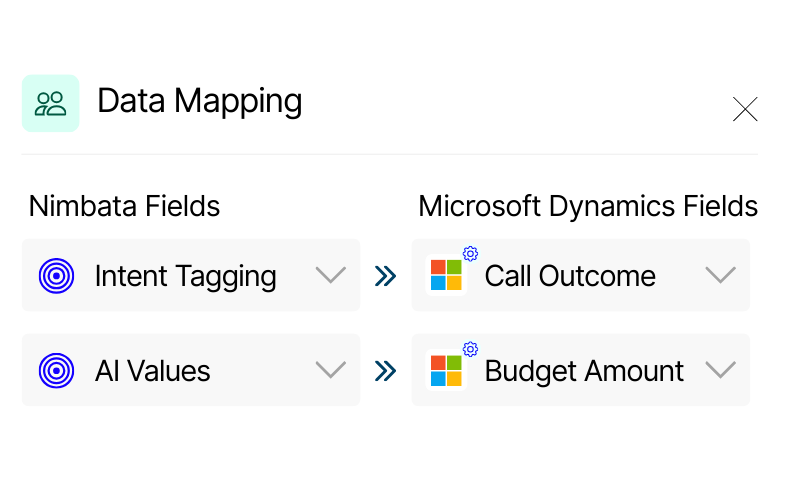Open the gear settings above Budget Amount logo
This screenshot has height=500, width=800.
click(470, 349)
